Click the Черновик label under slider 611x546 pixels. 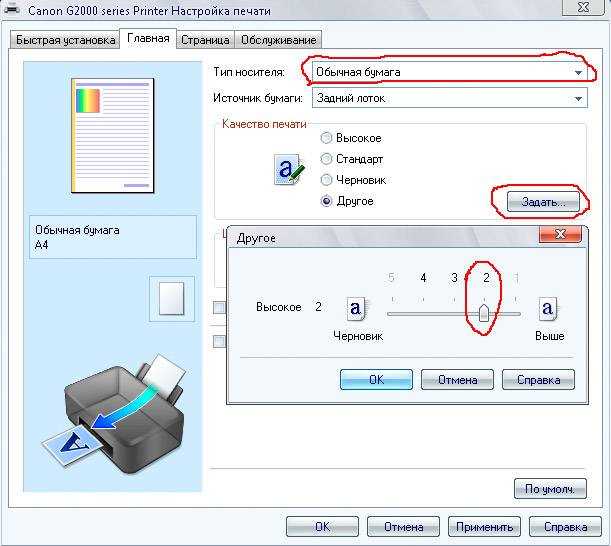pos(358,336)
